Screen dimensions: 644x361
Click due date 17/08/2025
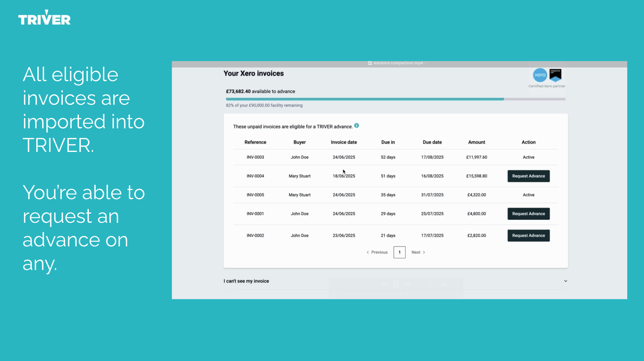click(432, 157)
